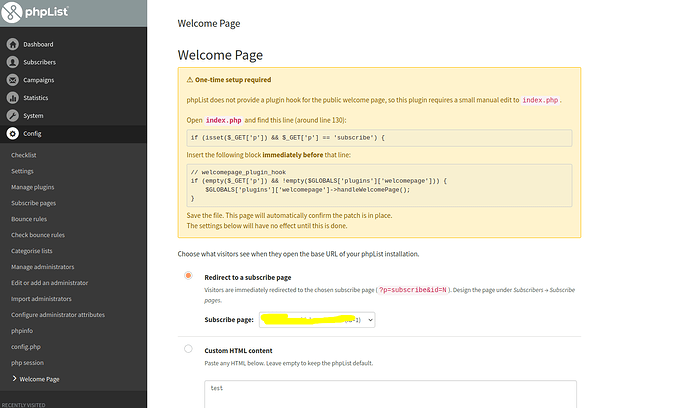
Task: Open Import administrators page
Action: (41, 299)
